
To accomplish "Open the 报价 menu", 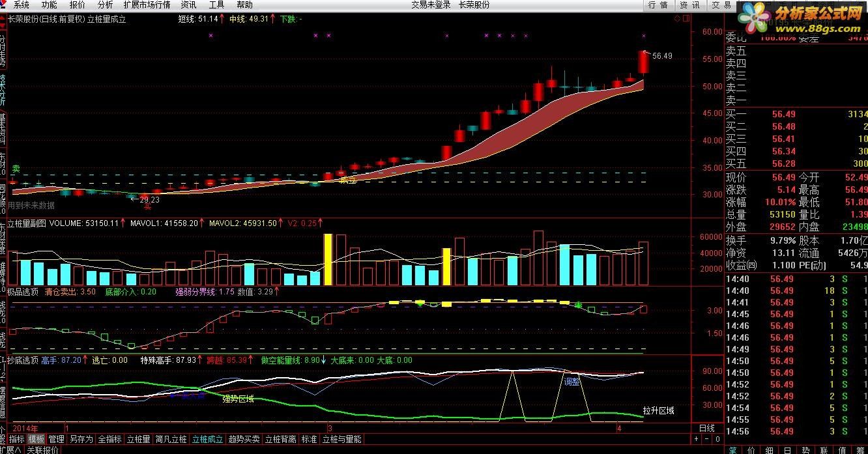I will pos(77,5).
